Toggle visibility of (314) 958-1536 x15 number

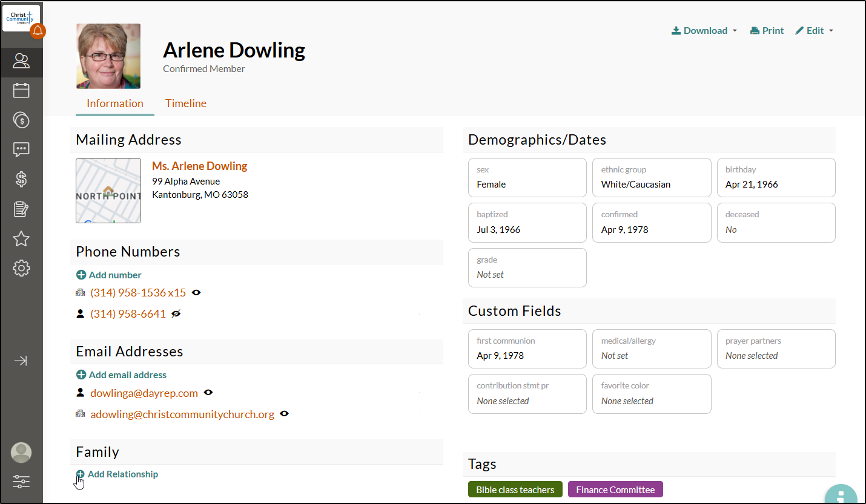click(x=196, y=293)
